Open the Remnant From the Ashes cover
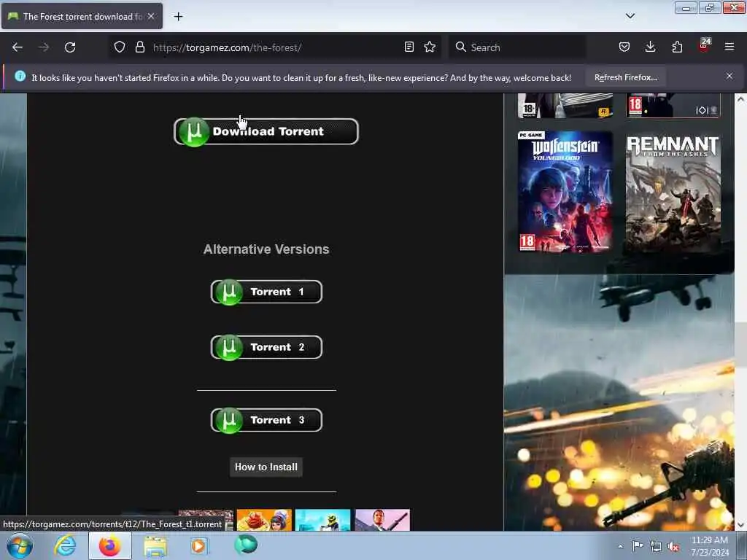Screen dimensions: 747x560 673,192
